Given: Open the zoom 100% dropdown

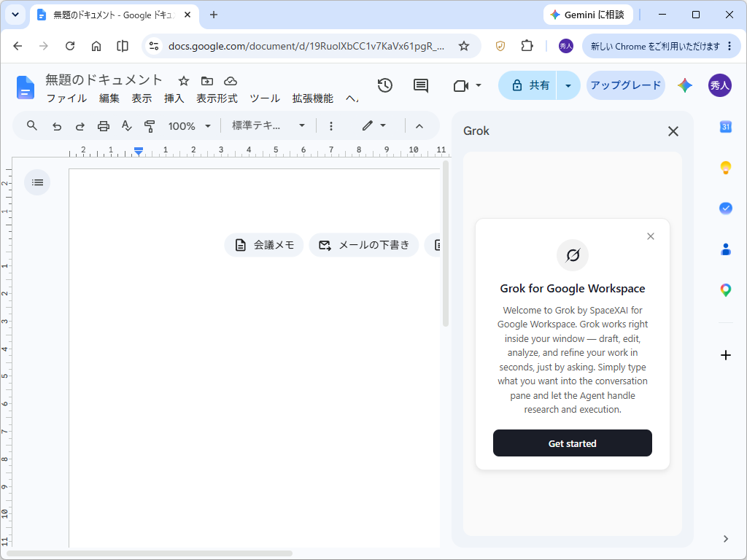Looking at the screenshot, I should coord(189,126).
